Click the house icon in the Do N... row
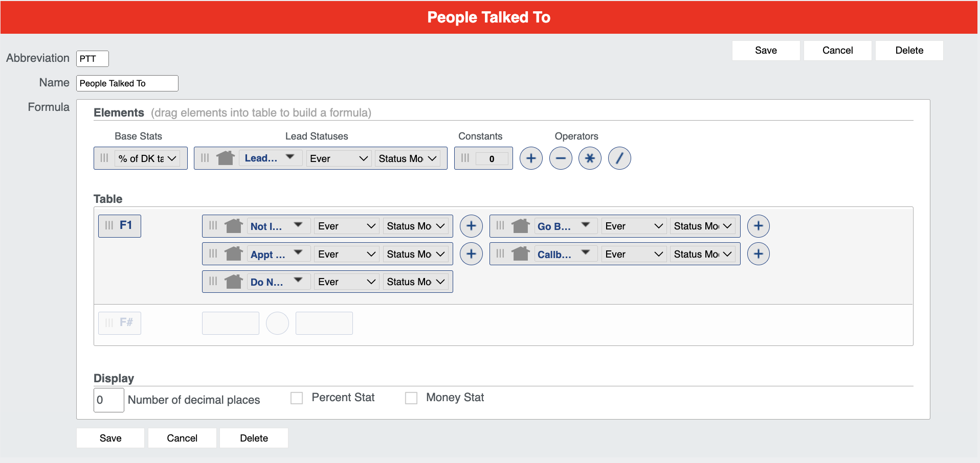 click(233, 281)
